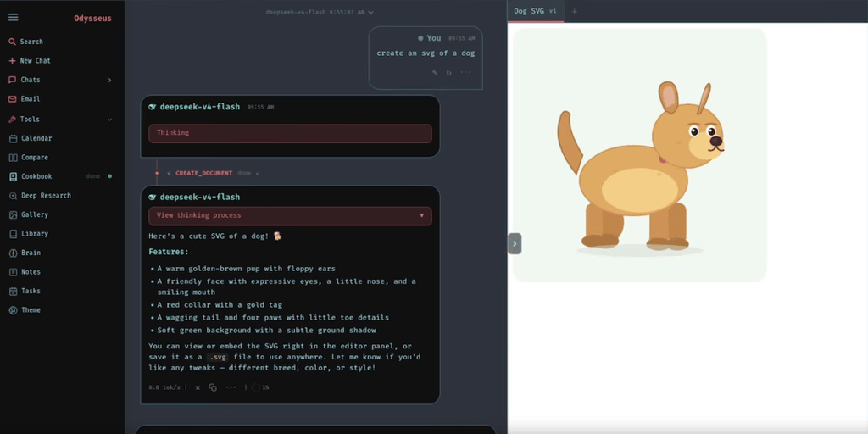Viewport: 868px width, 434px height.
Task: Open the deepseek-v4-flash model dropdown at top
Action: pyautogui.click(x=320, y=12)
